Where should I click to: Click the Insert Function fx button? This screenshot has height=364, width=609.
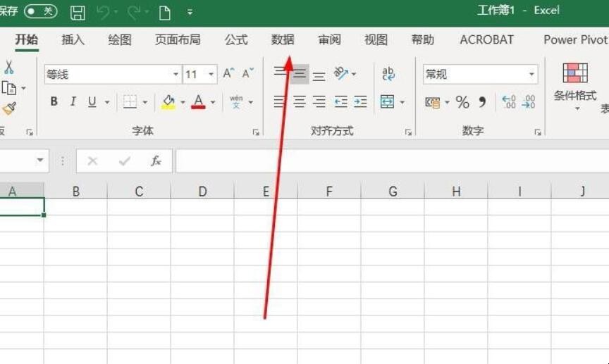coord(156,161)
